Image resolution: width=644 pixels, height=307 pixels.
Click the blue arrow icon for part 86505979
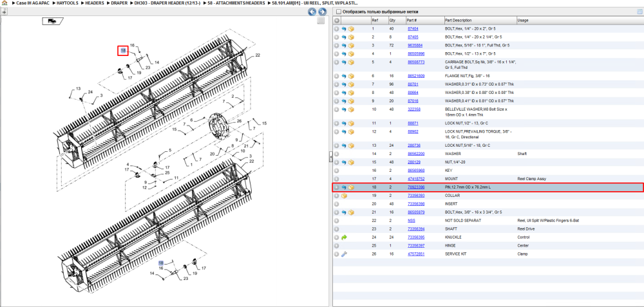point(344,212)
